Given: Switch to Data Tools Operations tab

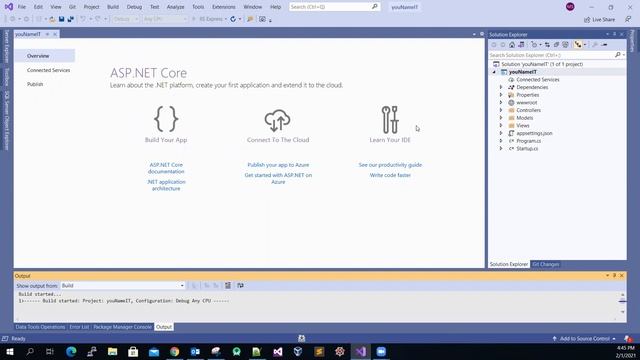Looking at the screenshot, I should tap(40, 327).
